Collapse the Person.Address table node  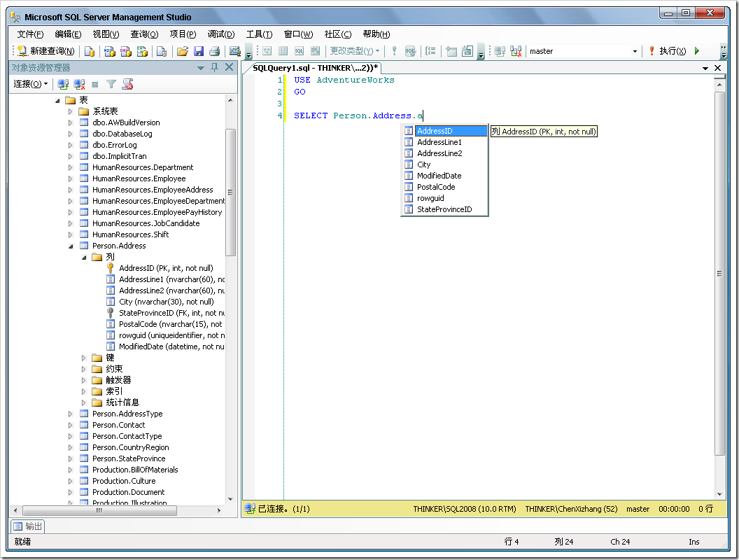pos(71,246)
